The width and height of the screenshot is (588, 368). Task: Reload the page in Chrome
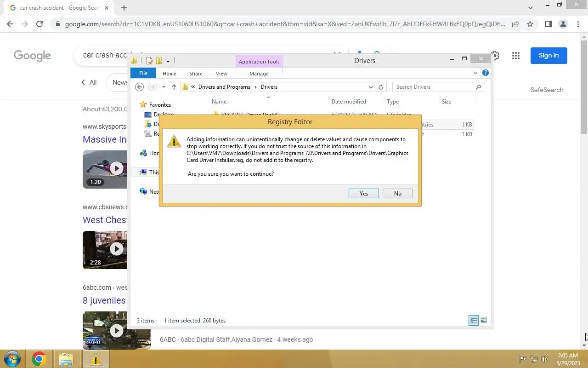tap(40, 24)
